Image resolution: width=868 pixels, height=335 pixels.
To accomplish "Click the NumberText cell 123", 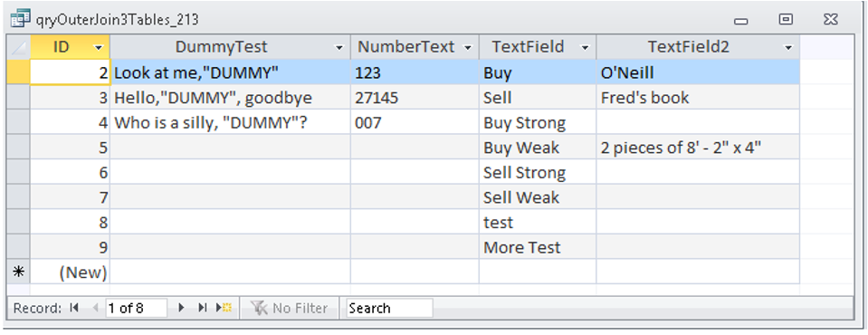I will pyautogui.click(x=414, y=72).
